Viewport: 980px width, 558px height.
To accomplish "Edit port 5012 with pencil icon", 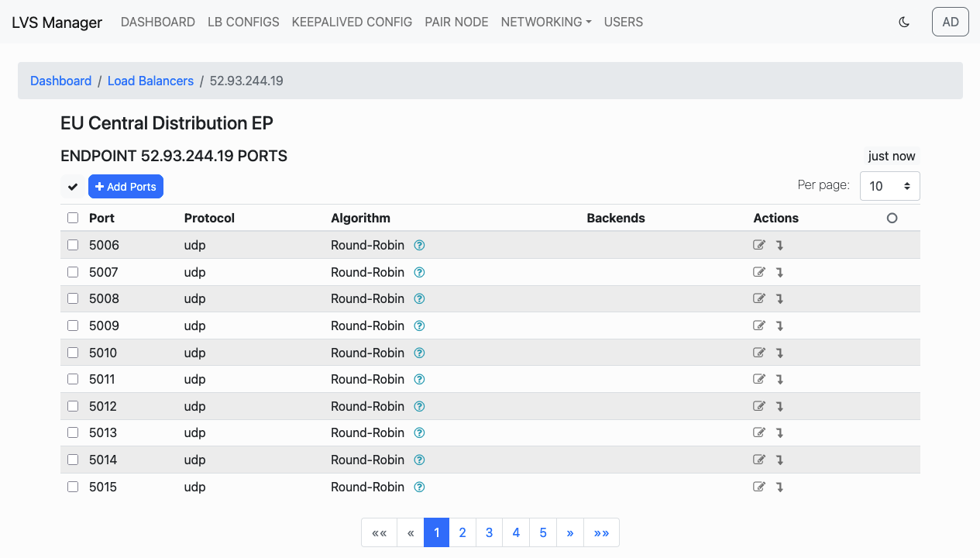I will pos(759,406).
